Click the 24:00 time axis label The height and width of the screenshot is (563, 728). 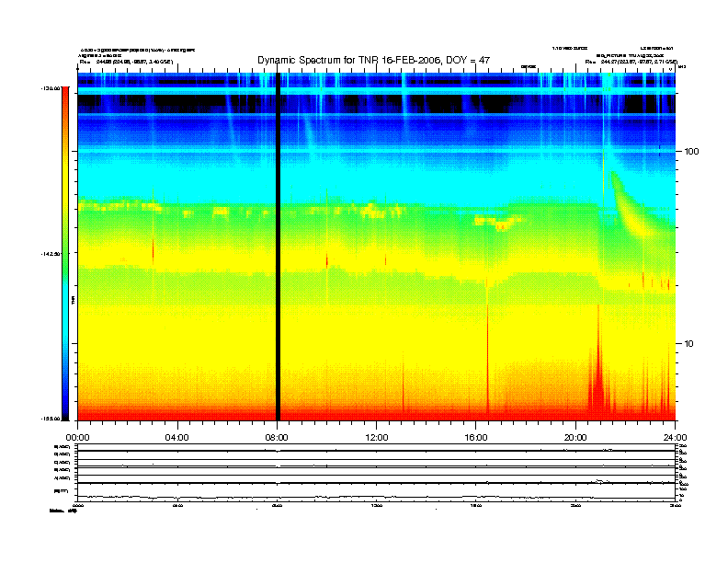[x=675, y=438]
